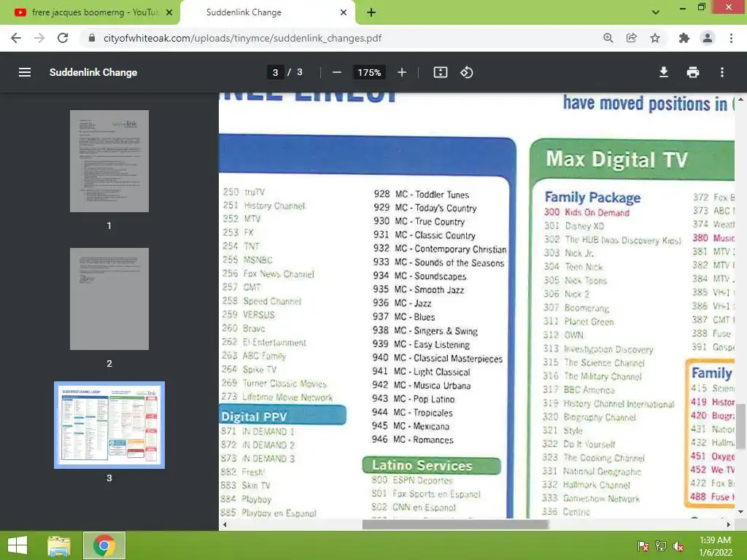Toggle PDF sidebar hamburger menu
This screenshot has height=560, width=747.
tap(25, 72)
